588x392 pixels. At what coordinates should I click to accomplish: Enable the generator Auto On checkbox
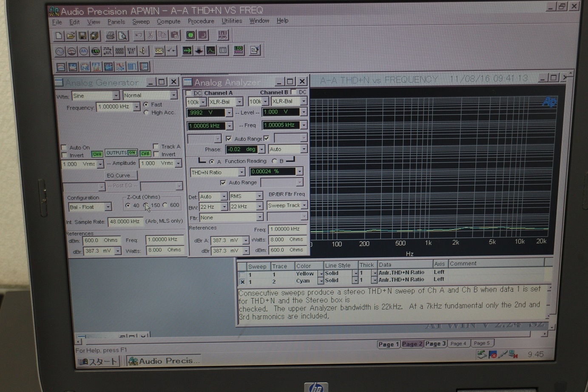(x=64, y=148)
